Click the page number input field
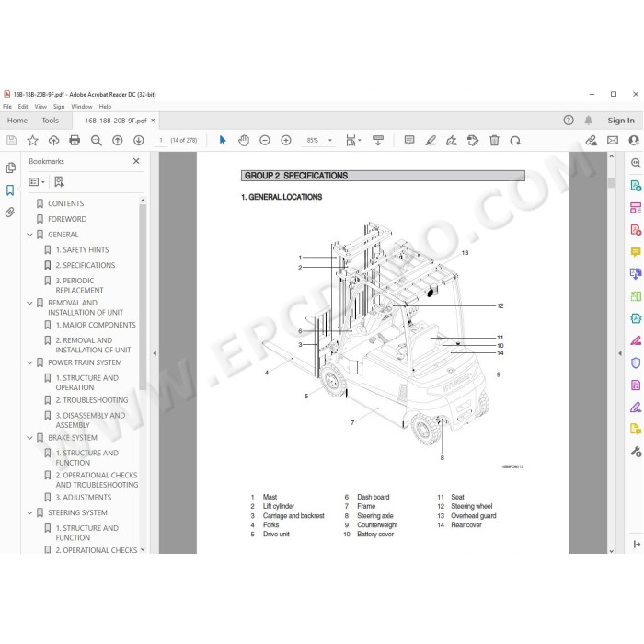 click(x=161, y=141)
